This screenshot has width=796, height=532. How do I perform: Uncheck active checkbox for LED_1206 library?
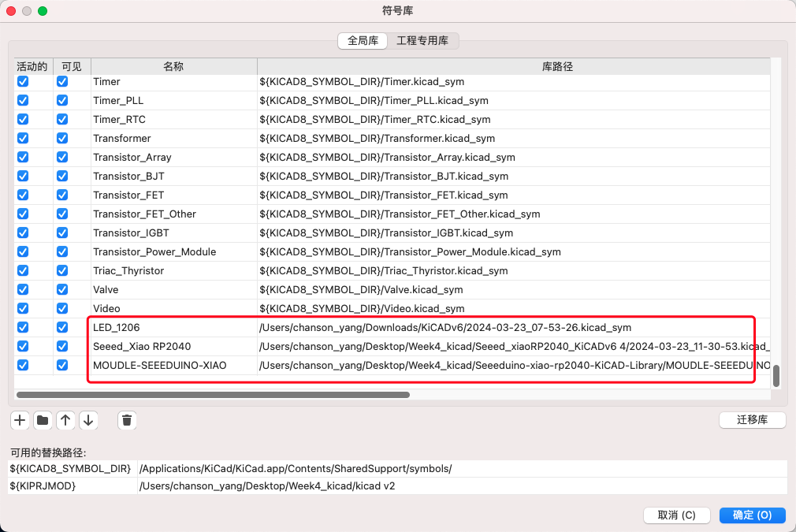[x=23, y=327]
